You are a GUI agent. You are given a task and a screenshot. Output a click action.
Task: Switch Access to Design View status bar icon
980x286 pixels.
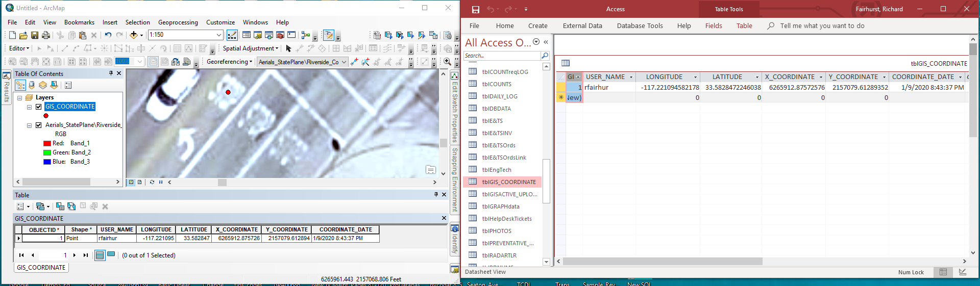(x=963, y=272)
